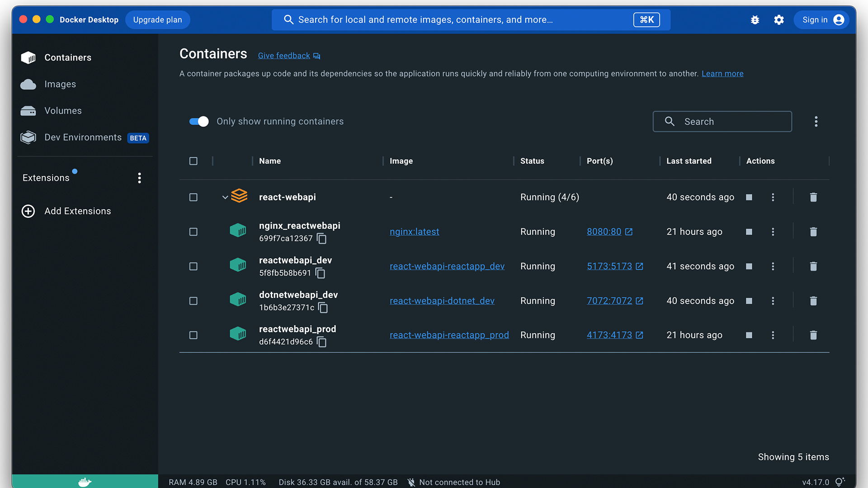Stop the react-webapi stack
The width and height of the screenshot is (868, 488).
coord(749,197)
